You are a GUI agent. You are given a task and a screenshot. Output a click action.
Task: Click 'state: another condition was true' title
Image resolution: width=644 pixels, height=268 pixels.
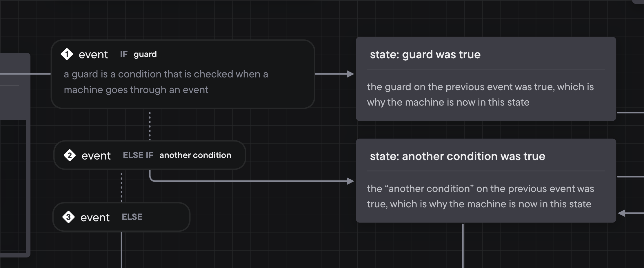point(457,156)
